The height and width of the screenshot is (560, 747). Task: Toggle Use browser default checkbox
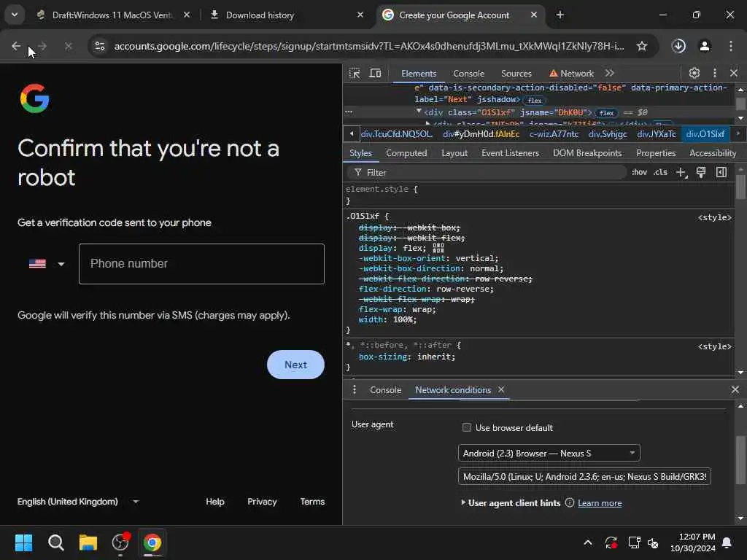[467, 427]
